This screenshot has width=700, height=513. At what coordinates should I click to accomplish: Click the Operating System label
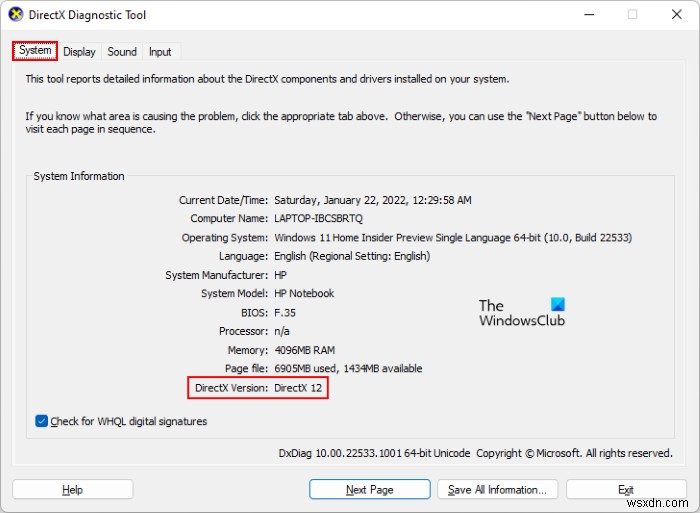click(x=225, y=238)
